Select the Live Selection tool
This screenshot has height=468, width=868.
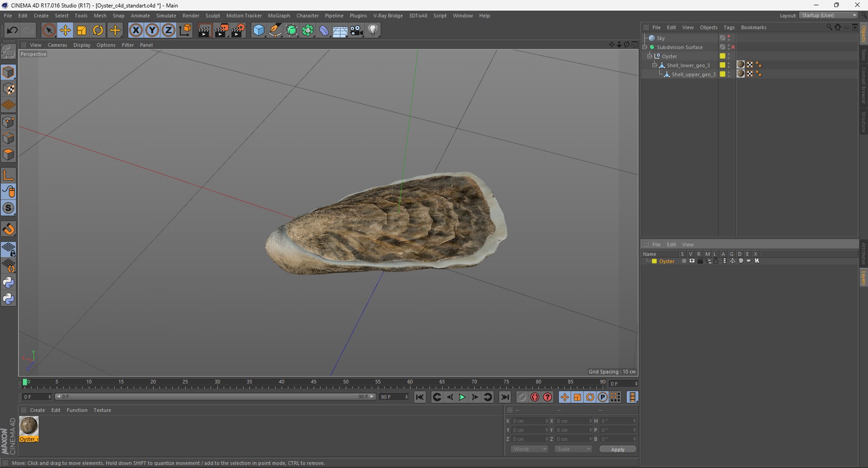49,30
